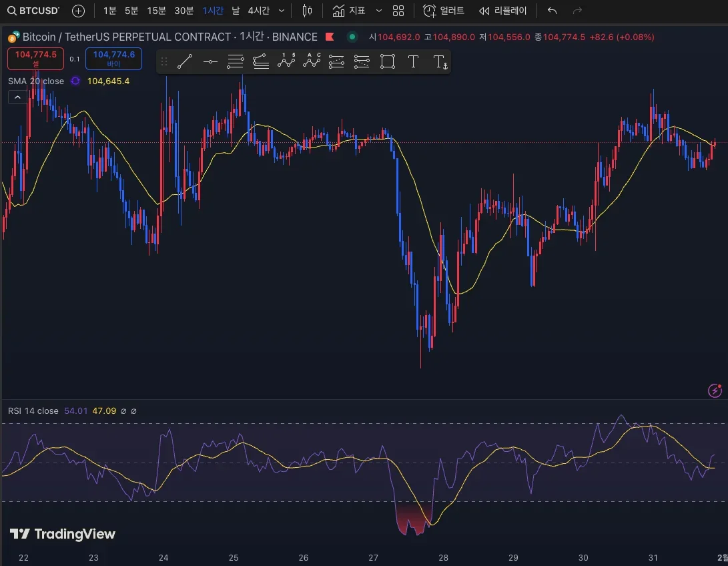The image size is (728, 566).
Task: Click the TradingView logo
Action: 62,534
